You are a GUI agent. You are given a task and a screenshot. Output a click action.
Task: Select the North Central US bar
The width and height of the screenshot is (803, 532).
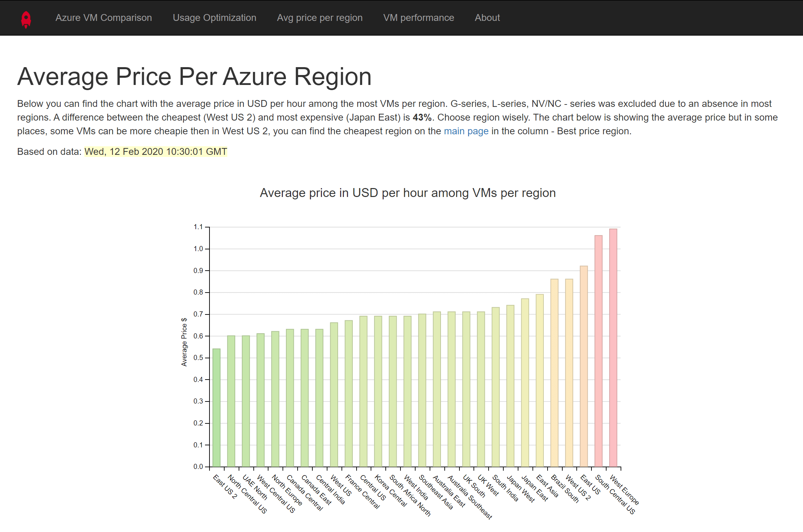pos(231,401)
